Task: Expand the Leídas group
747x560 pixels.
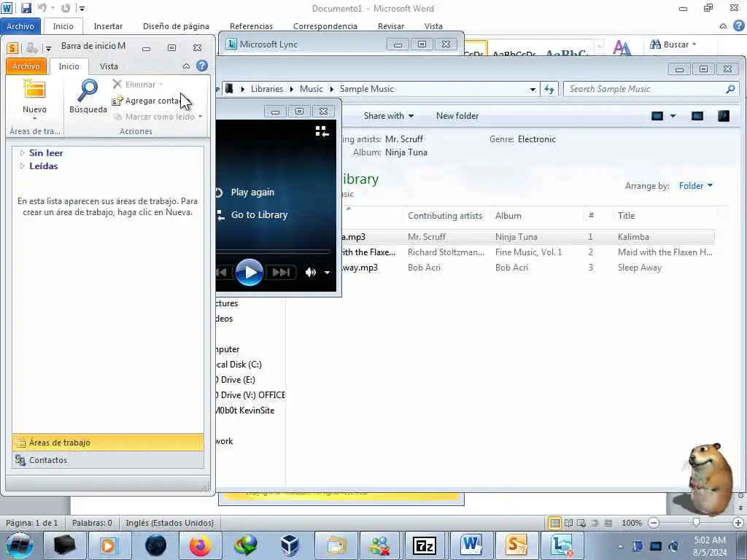Action: point(22,166)
